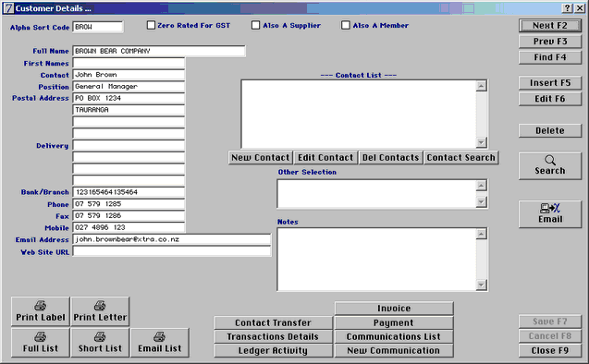Click the Edit F6 button

tap(550, 99)
